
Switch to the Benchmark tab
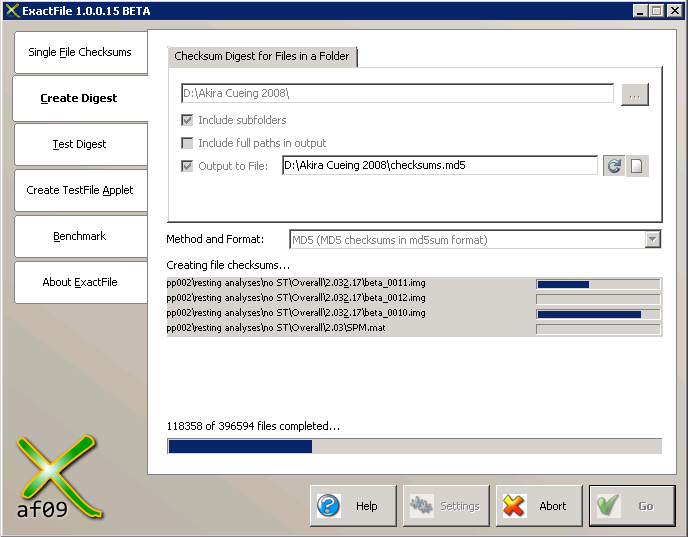(81, 236)
